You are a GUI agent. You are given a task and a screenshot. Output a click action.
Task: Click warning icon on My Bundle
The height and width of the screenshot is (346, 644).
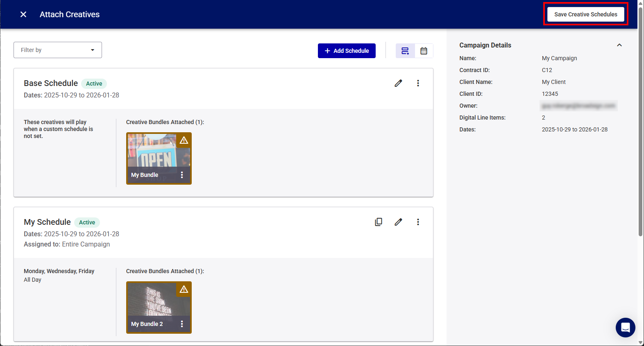[x=184, y=140]
